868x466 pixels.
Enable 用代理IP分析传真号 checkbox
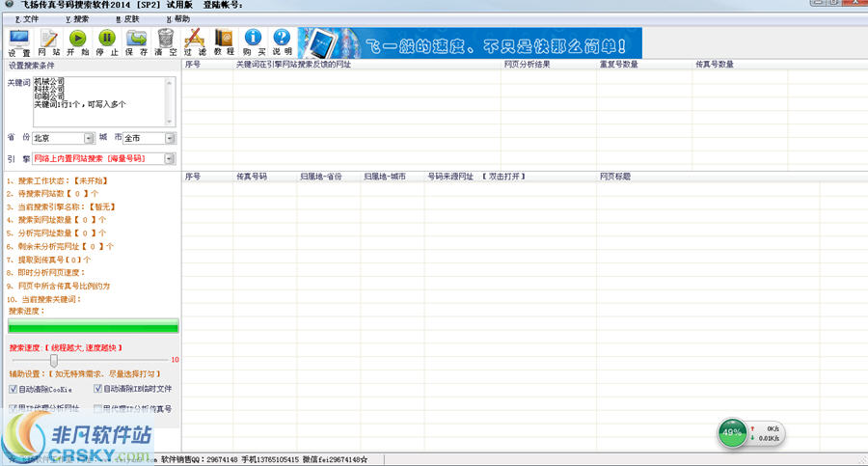98,409
